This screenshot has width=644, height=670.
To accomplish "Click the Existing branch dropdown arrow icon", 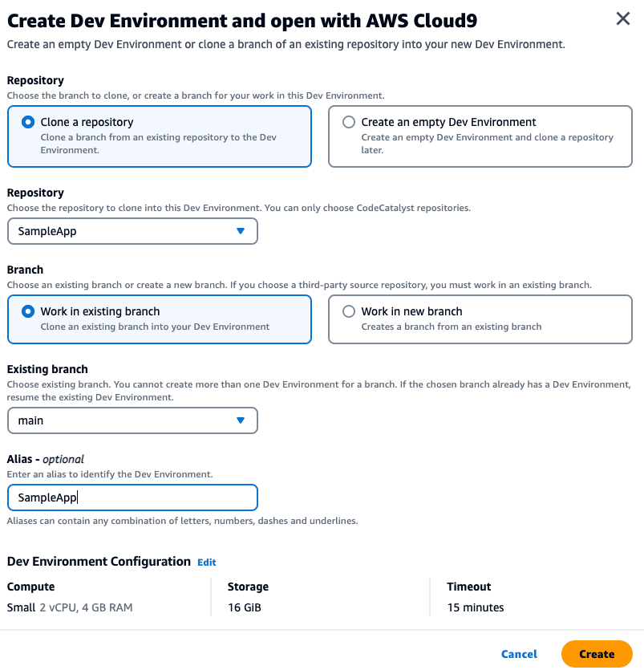I will click(240, 420).
